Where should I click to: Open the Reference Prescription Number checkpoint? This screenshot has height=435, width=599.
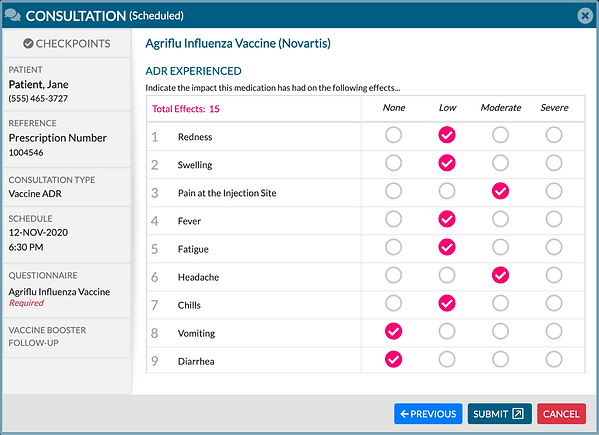pos(67,139)
